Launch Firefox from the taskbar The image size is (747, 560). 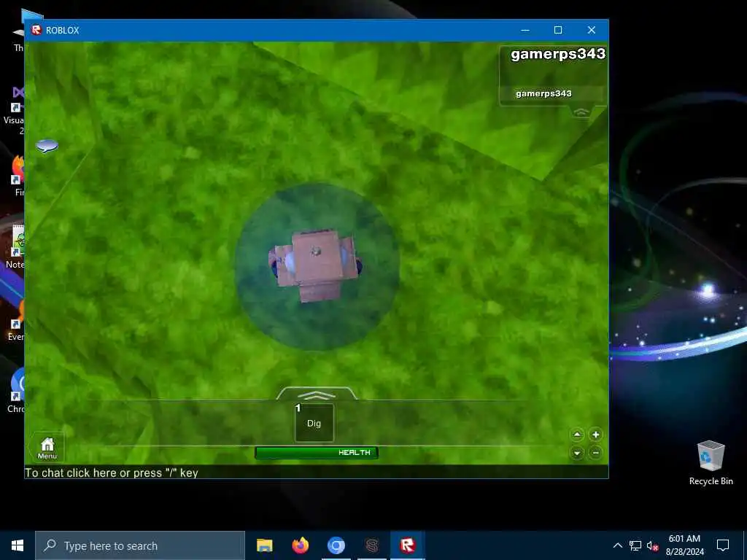coord(300,545)
